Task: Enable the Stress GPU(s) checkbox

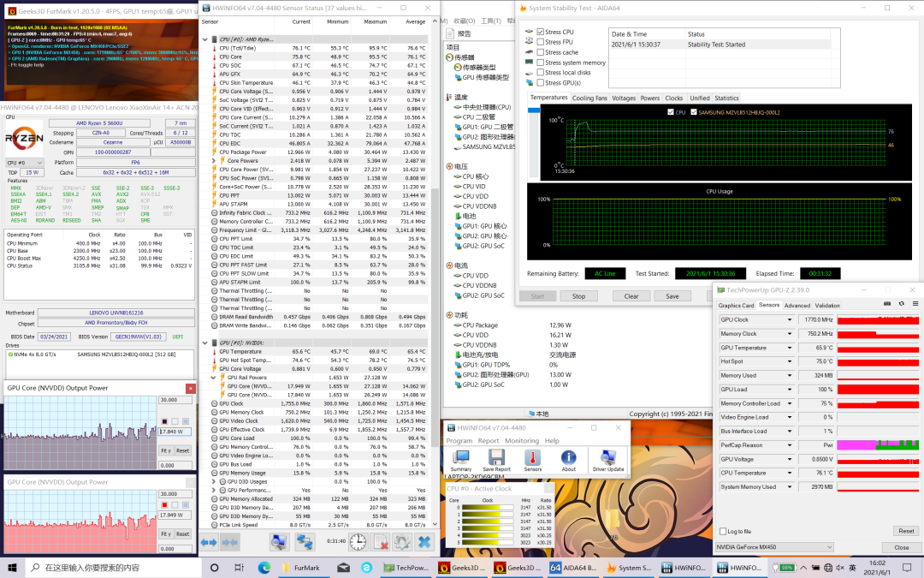Action: [x=541, y=83]
